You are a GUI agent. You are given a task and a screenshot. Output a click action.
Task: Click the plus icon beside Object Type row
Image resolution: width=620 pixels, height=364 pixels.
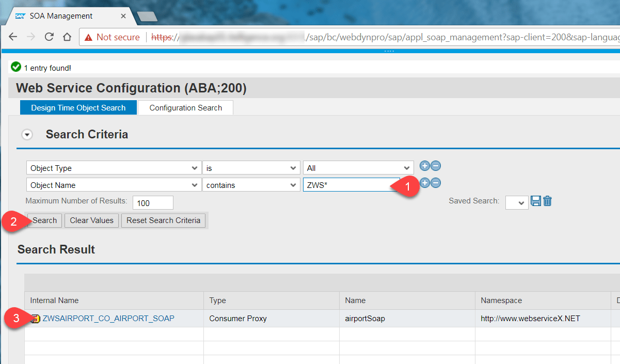[x=424, y=166]
